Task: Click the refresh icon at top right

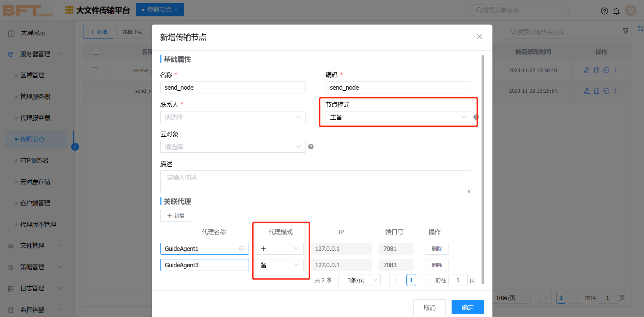Action: coord(640,29)
